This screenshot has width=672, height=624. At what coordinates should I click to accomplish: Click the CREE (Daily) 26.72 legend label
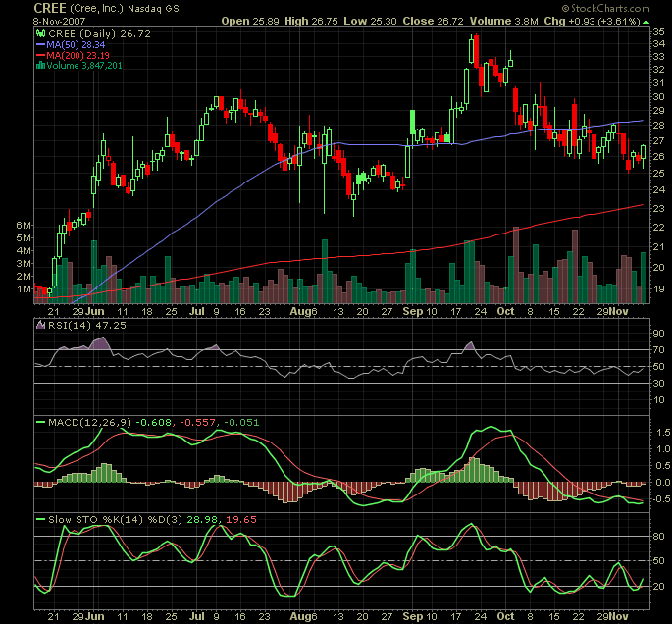(99, 34)
